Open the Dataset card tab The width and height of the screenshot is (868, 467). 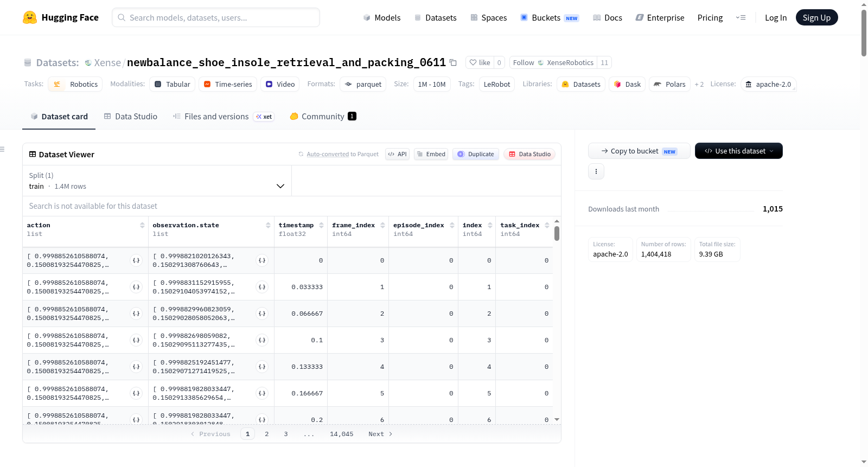click(x=59, y=117)
